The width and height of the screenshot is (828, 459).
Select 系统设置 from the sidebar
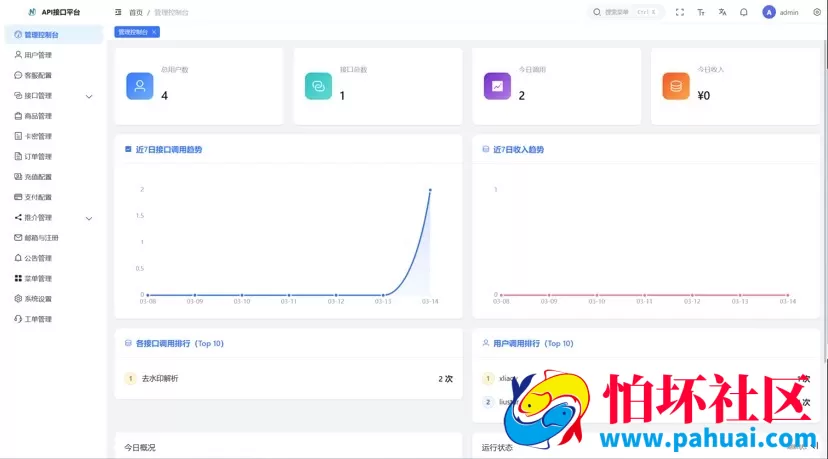pos(38,299)
